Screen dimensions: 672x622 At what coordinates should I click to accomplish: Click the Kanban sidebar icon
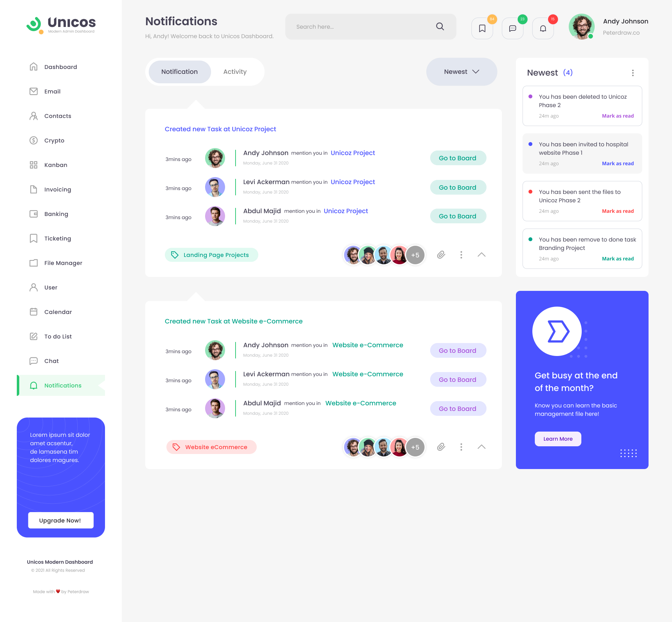coord(34,165)
